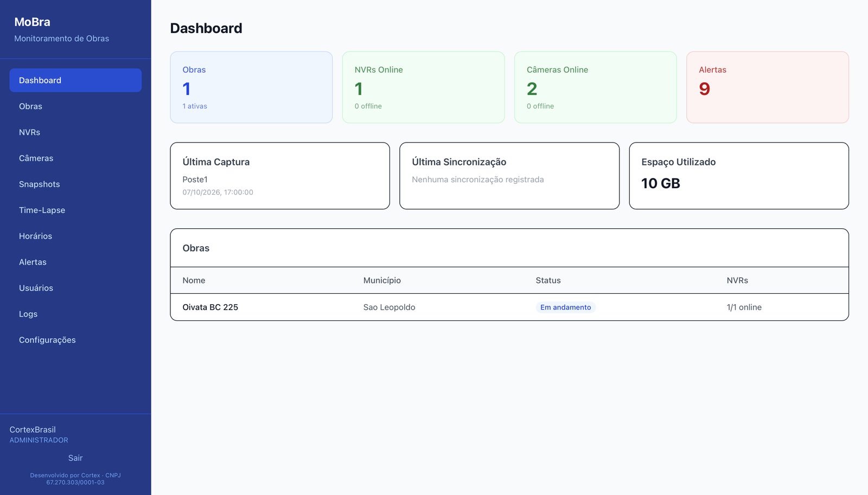Open Horários from the sidebar

75,236
